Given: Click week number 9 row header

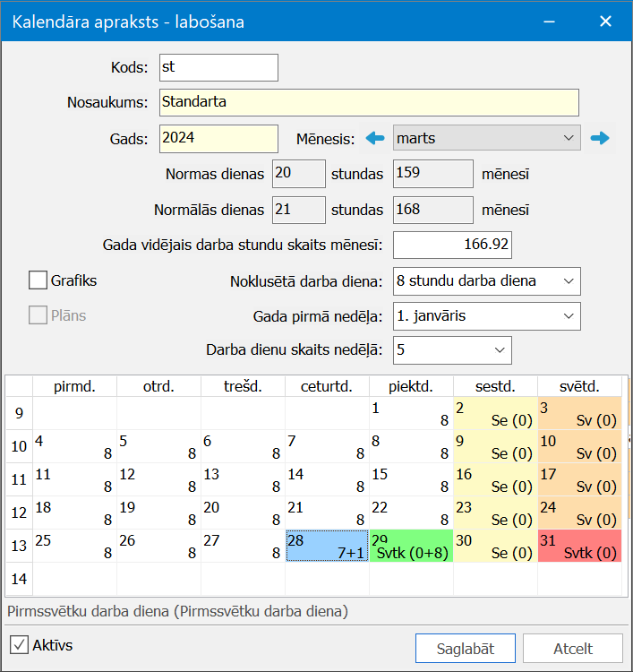Looking at the screenshot, I should (20, 413).
